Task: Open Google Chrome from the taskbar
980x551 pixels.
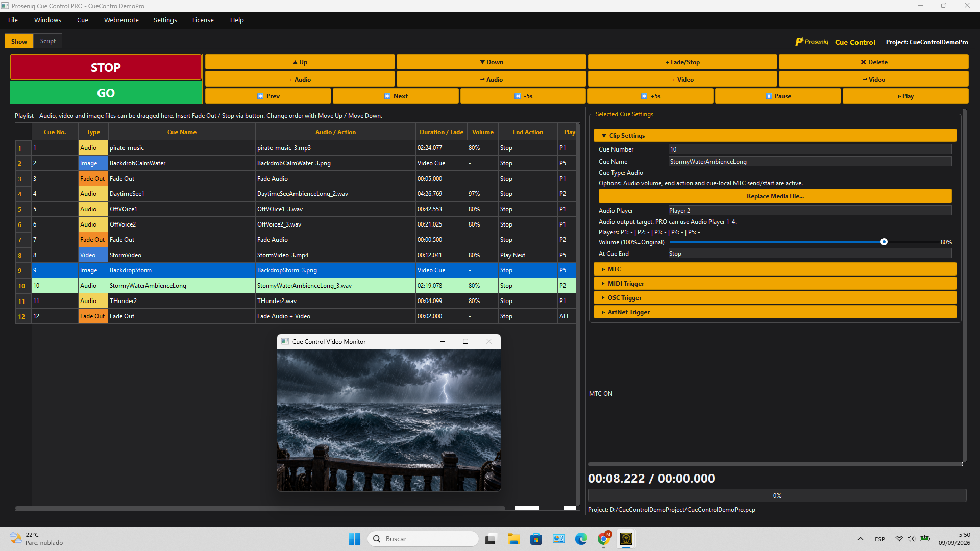Action: 604,539
